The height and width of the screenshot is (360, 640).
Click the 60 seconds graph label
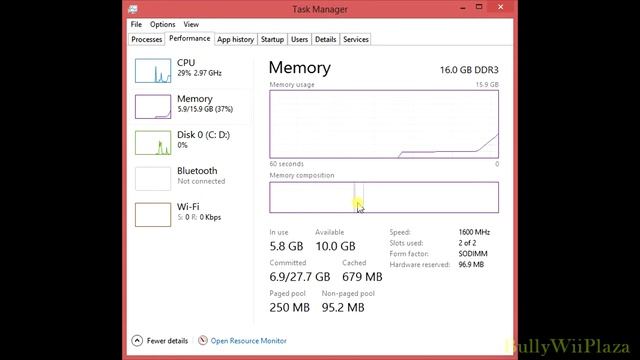pos(287,164)
